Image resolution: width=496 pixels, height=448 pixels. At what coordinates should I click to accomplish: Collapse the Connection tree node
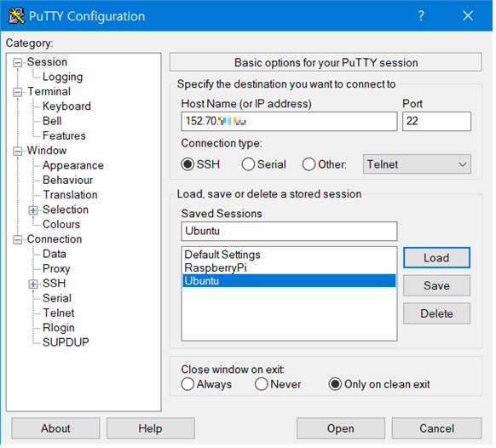tap(18, 241)
